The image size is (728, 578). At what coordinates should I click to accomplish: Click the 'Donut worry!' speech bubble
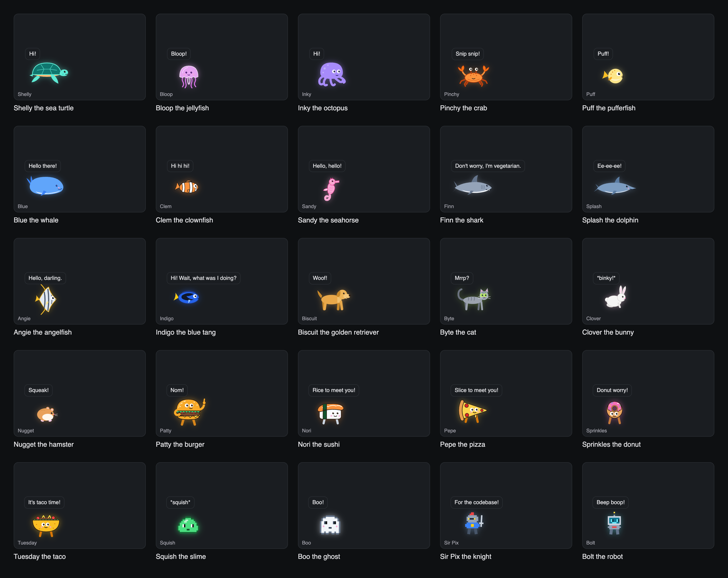[x=612, y=390]
